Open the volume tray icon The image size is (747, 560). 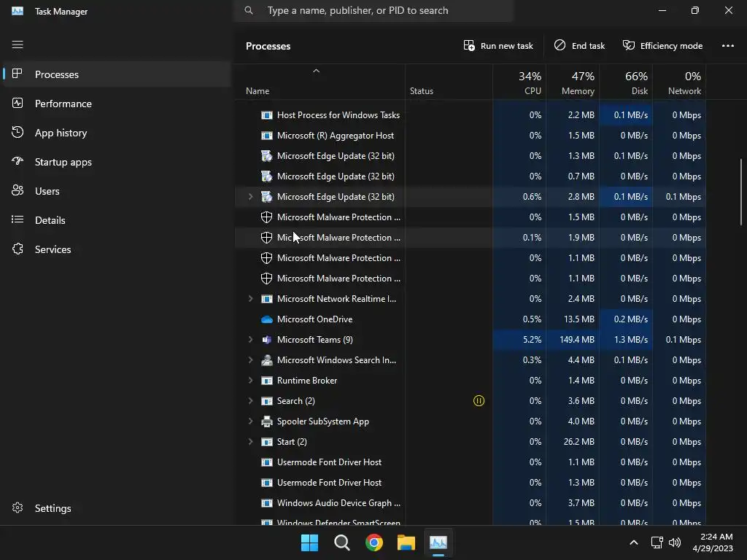(x=675, y=542)
